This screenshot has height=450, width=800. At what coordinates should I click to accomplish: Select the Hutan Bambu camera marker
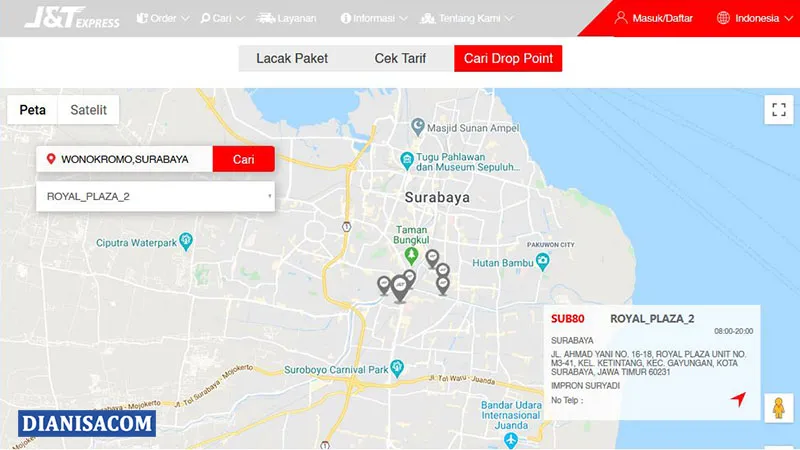tap(543, 262)
